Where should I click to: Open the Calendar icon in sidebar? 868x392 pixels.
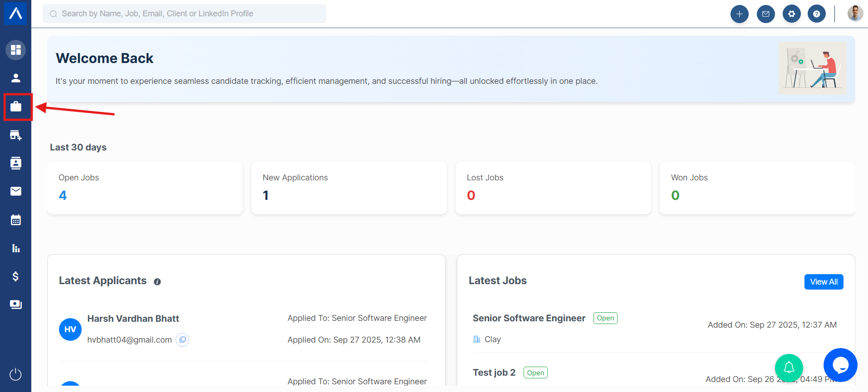(16, 220)
